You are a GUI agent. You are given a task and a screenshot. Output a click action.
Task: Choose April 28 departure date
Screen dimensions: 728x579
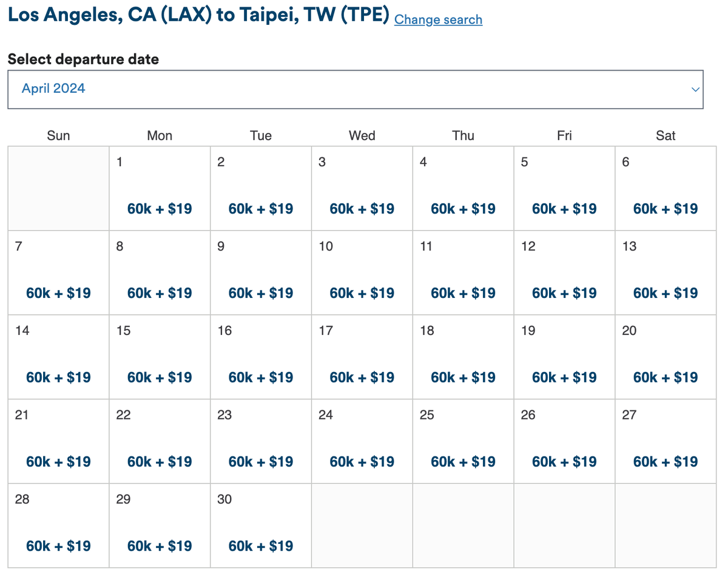point(58,546)
